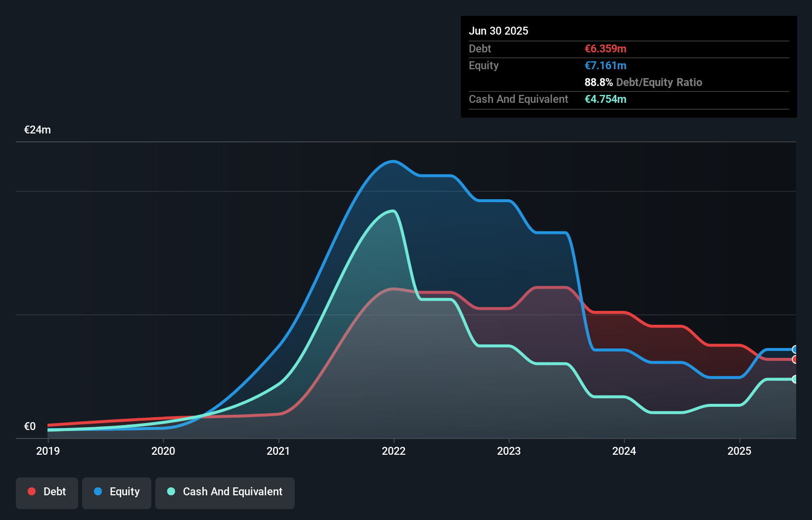This screenshot has height=520, width=812.
Task: Click the Equity line peak in 2022
Action: 392,162
